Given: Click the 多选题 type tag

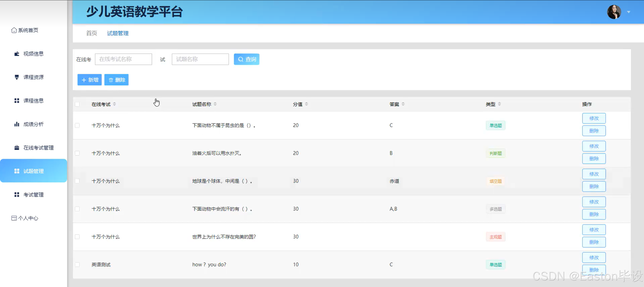Looking at the screenshot, I should tap(495, 209).
